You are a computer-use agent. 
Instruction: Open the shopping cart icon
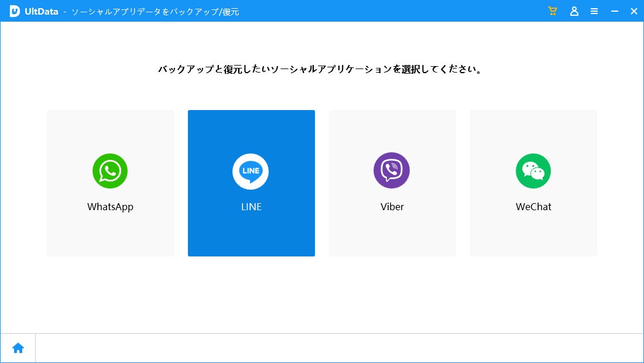(553, 11)
